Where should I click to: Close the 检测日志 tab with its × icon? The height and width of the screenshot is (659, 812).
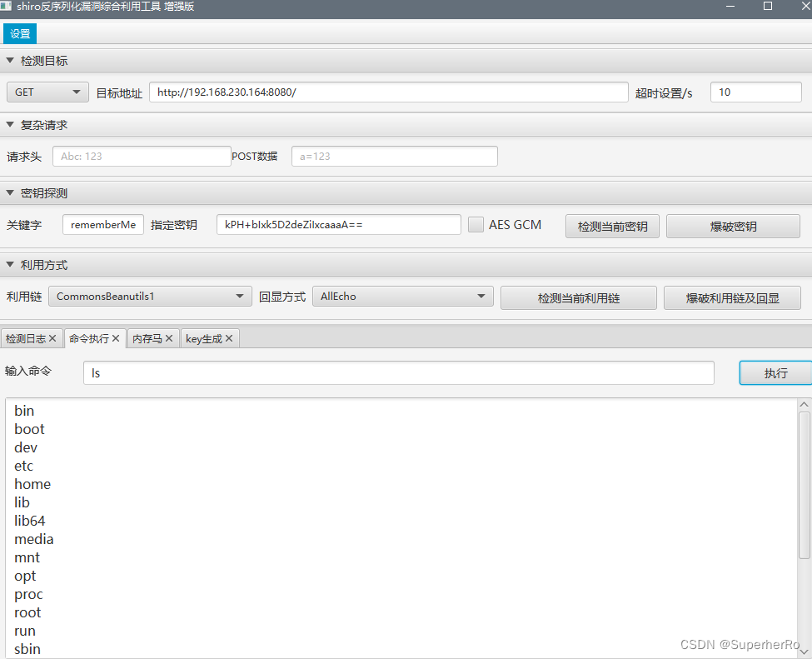(52, 338)
